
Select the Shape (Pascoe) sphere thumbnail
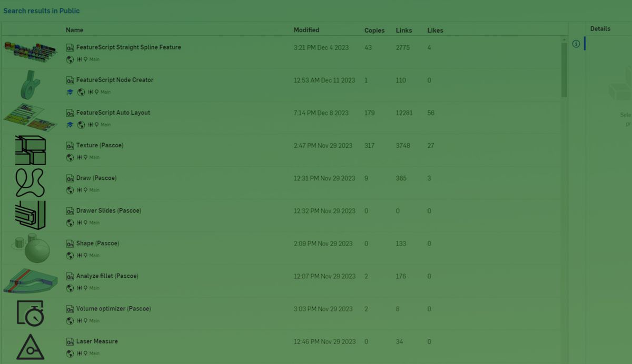[x=31, y=248]
